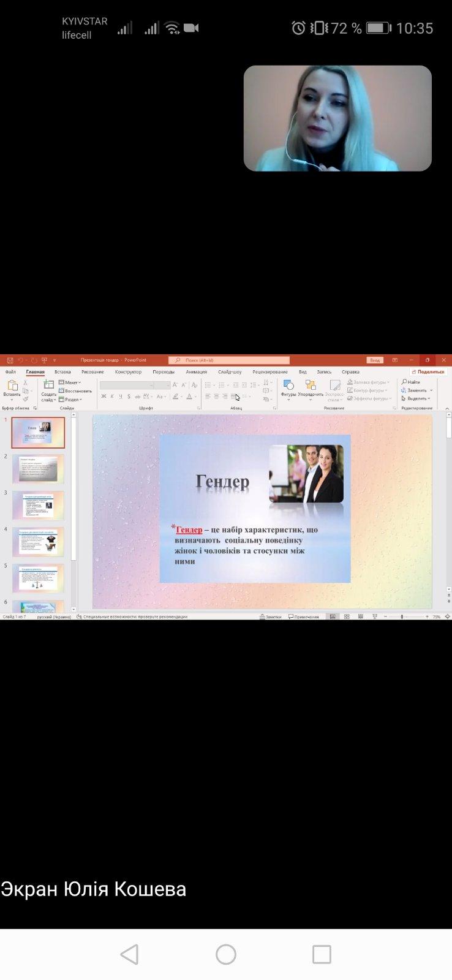Click the Вставить (Paste) clipboard icon
This screenshot has width=452, height=980.
point(12,386)
